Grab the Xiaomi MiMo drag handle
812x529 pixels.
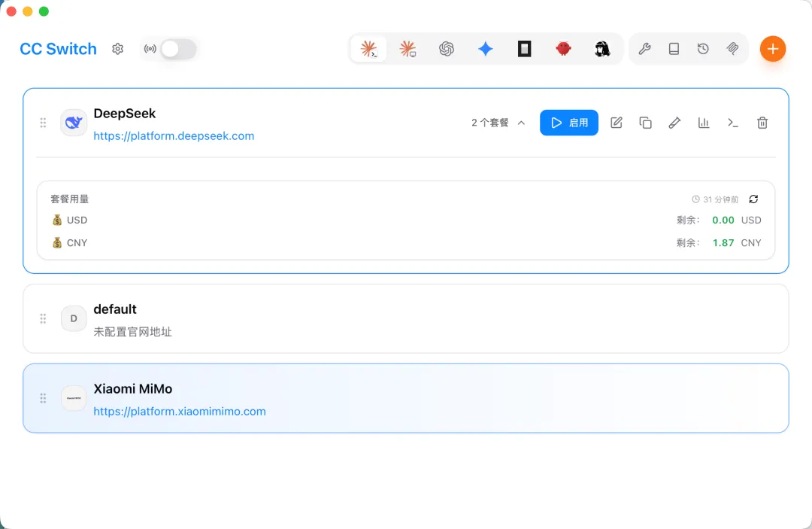pos(43,398)
